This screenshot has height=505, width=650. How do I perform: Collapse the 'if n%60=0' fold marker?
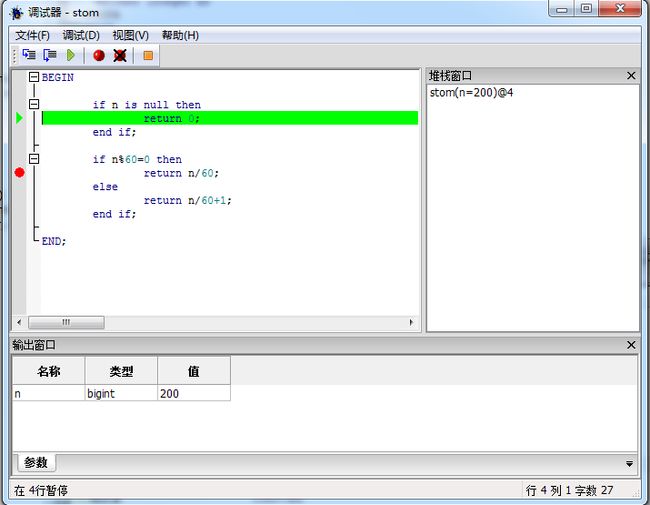pos(34,159)
